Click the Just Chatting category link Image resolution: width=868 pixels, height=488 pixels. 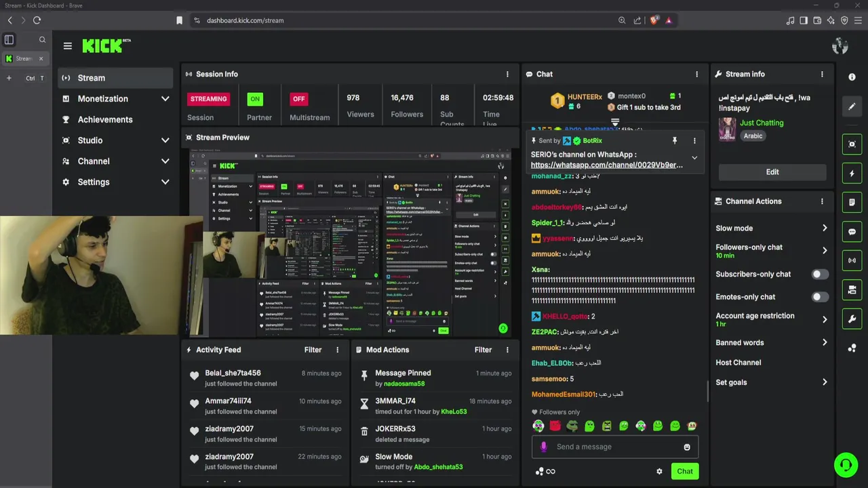(762, 123)
